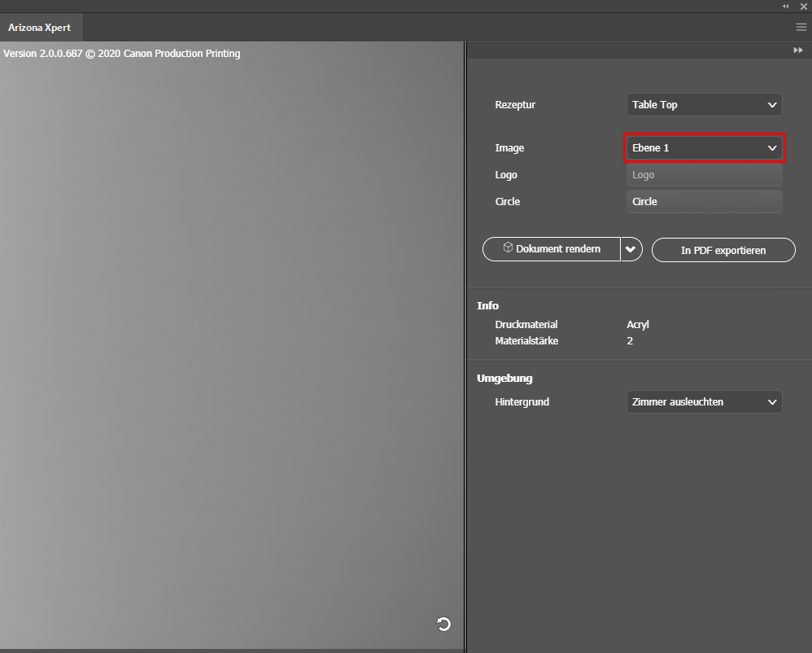Click the Circle input field
Screen dimensions: 812x653
[x=705, y=202]
